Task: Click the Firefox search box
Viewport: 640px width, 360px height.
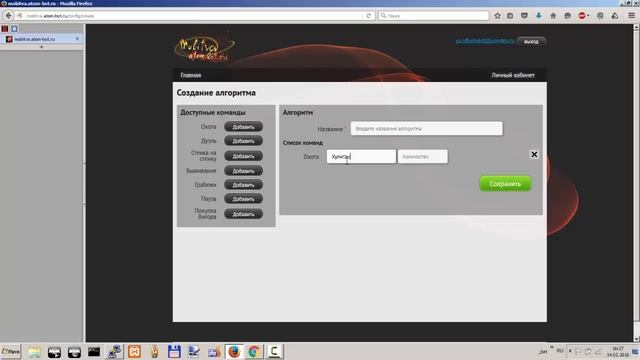Action: (433, 16)
